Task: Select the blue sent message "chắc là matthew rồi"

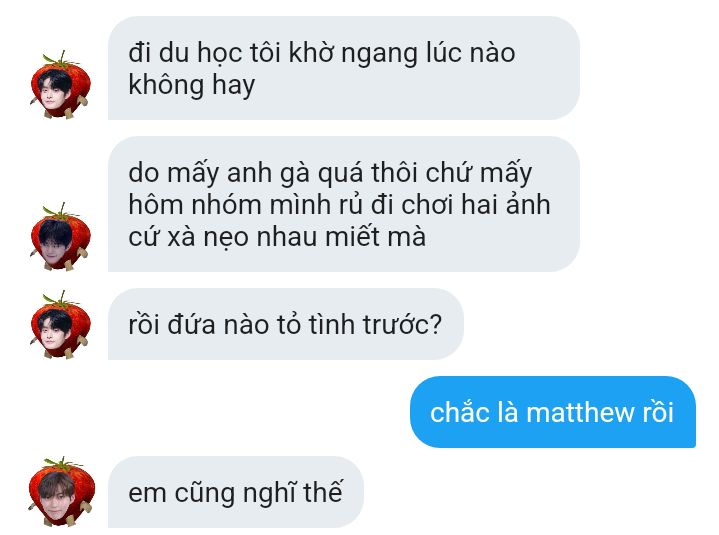Action: (553, 412)
